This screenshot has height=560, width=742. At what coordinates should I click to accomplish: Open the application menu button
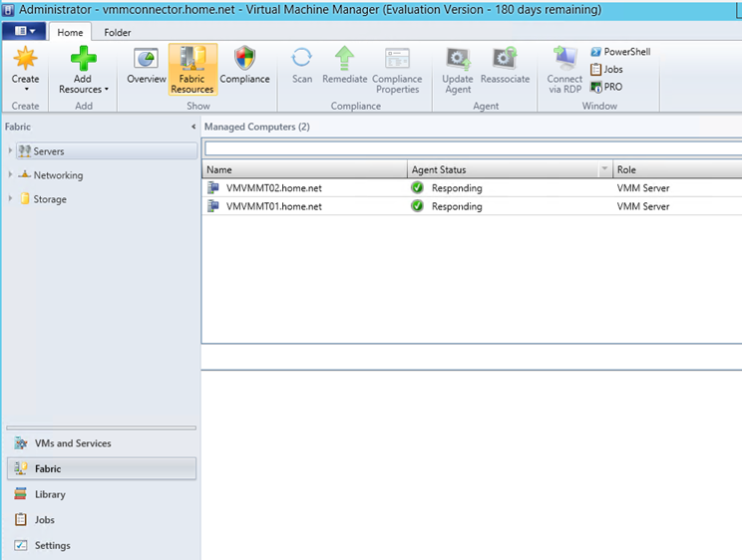24,31
